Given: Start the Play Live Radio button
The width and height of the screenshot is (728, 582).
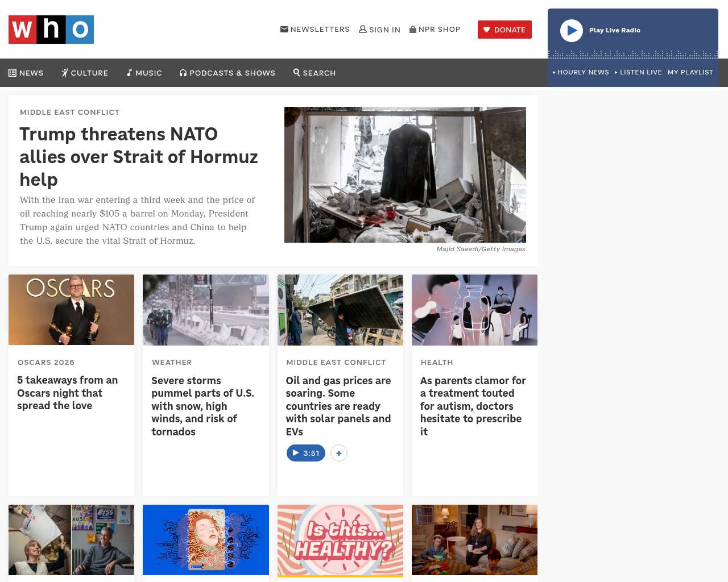Looking at the screenshot, I should coord(572,31).
